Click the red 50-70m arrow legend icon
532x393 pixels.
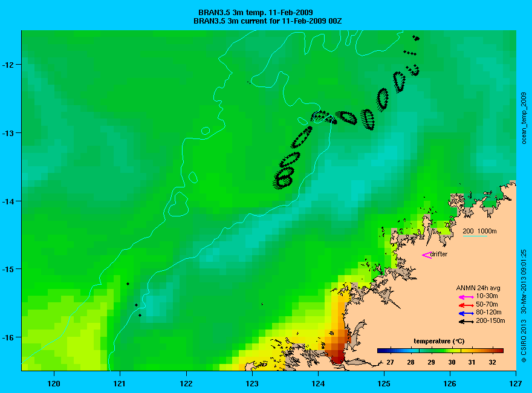click(x=466, y=305)
